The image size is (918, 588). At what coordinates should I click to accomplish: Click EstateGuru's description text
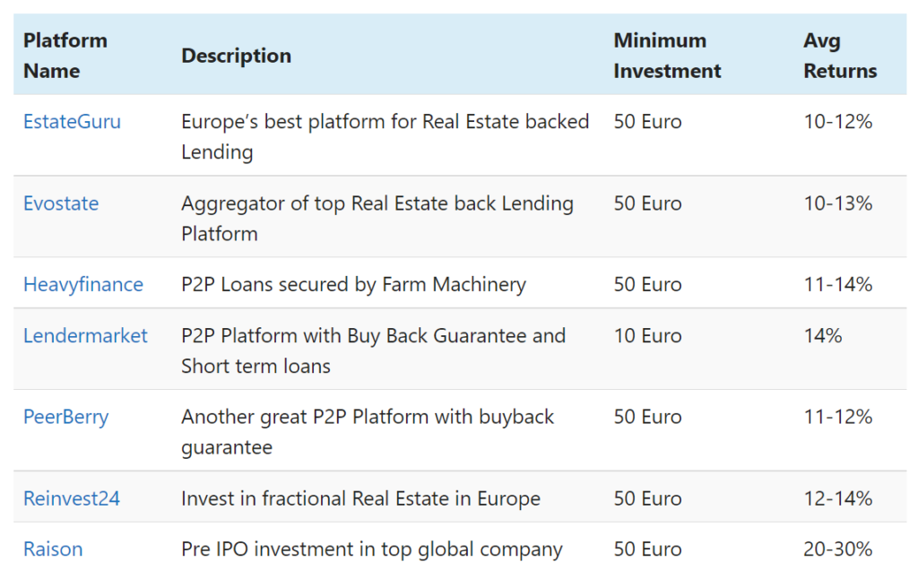coord(385,136)
